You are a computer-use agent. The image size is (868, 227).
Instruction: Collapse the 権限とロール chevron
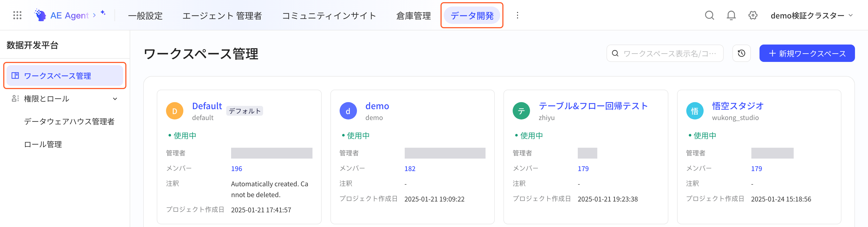coord(115,99)
